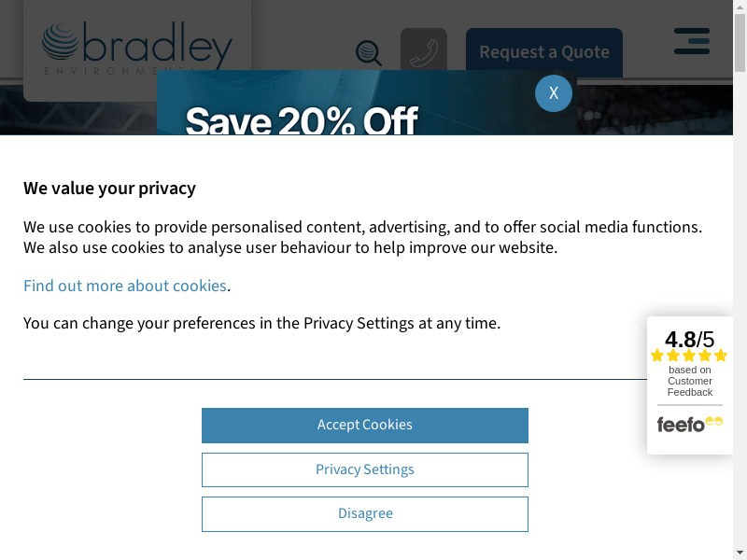
Task: Open the hamburger navigation menu
Action: 692,41
